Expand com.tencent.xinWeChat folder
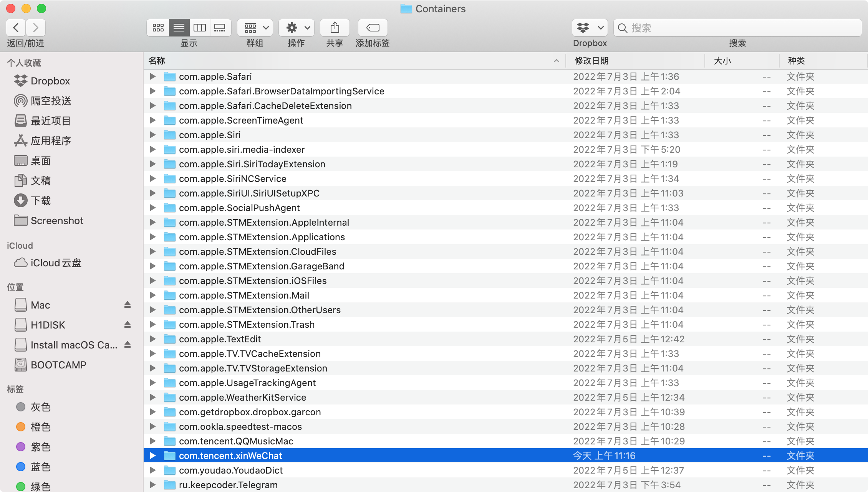Viewport: 868px width, 492px height. [x=152, y=456]
